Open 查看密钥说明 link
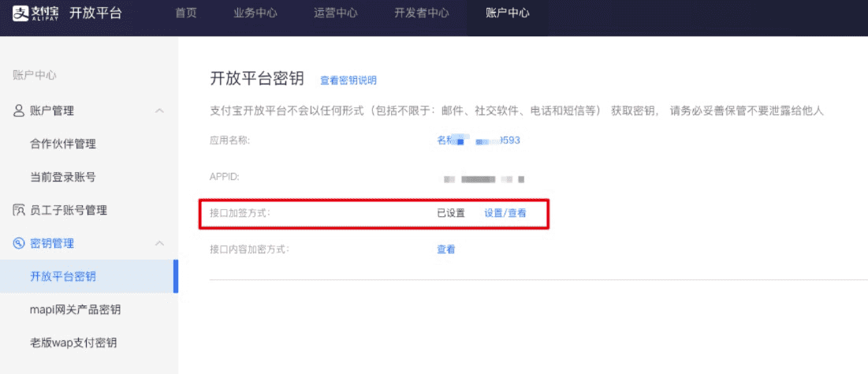Screen dimensions: 868x374 tap(348, 80)
